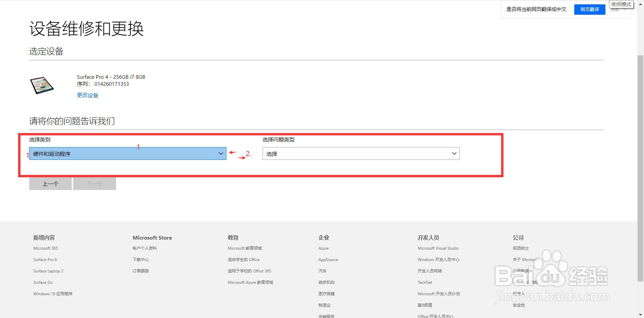This screenshot has height=318, width=644.
Task: Click the 更改设备 link
Action: click(x=88, y=95)
